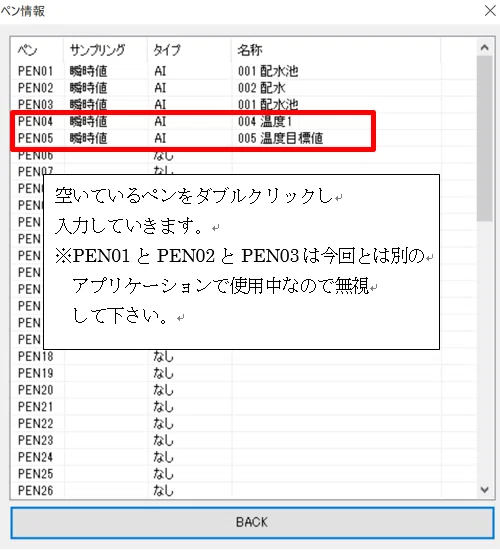Click the 名称 column header
Image resolution: width=500 pixels, height=550 pixels.
coord(336,50)
